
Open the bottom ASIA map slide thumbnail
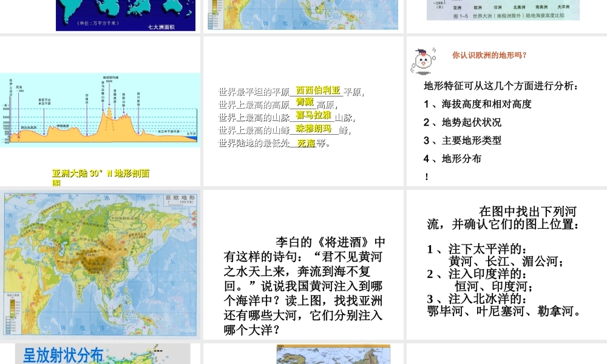click(x=333, y=354)
